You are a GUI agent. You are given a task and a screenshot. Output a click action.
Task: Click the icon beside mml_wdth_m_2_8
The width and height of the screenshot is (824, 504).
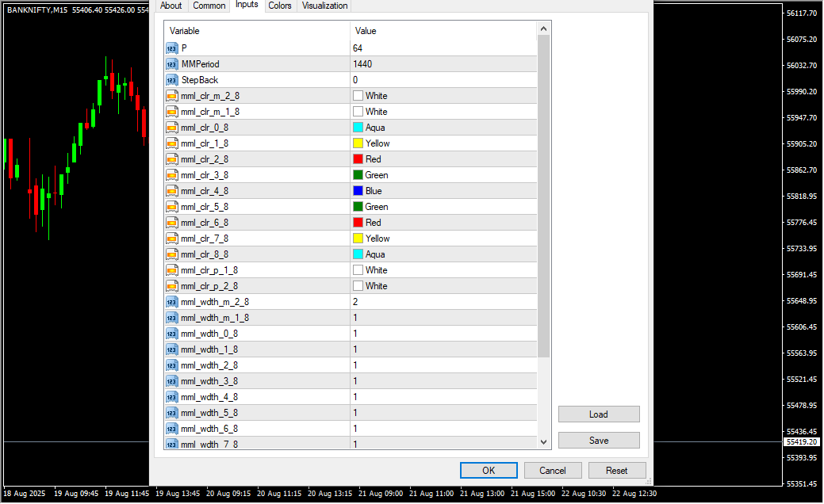[171, 302]
